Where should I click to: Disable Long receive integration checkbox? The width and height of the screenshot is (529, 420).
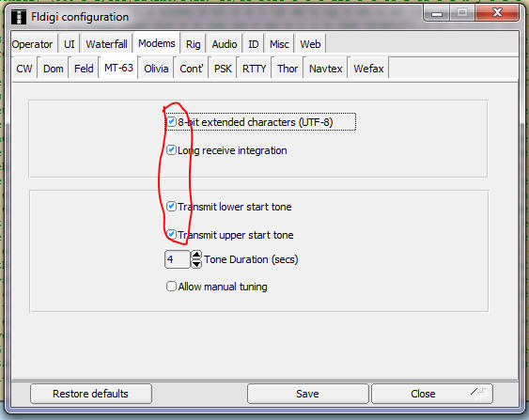[x=171, y=149]
